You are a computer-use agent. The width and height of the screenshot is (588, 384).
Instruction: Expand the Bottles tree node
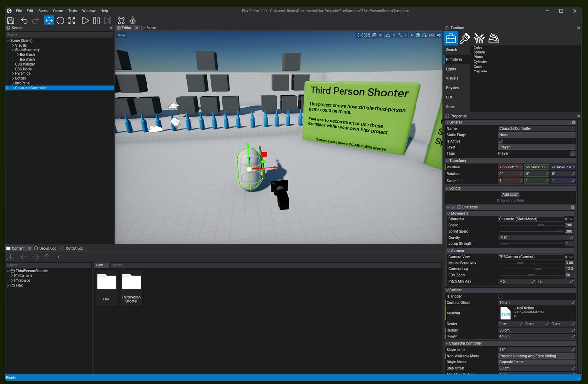13,78
